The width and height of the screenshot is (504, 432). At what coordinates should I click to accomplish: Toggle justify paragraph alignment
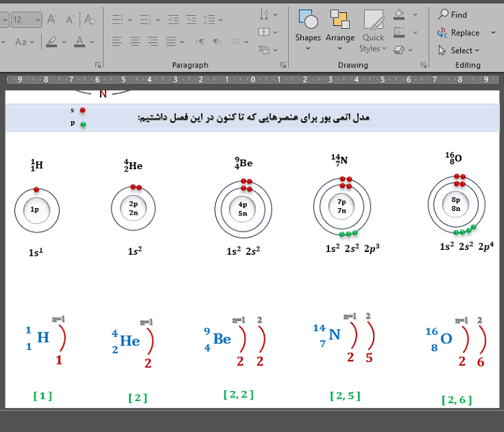pyautogui.click(x=171, y=42)
